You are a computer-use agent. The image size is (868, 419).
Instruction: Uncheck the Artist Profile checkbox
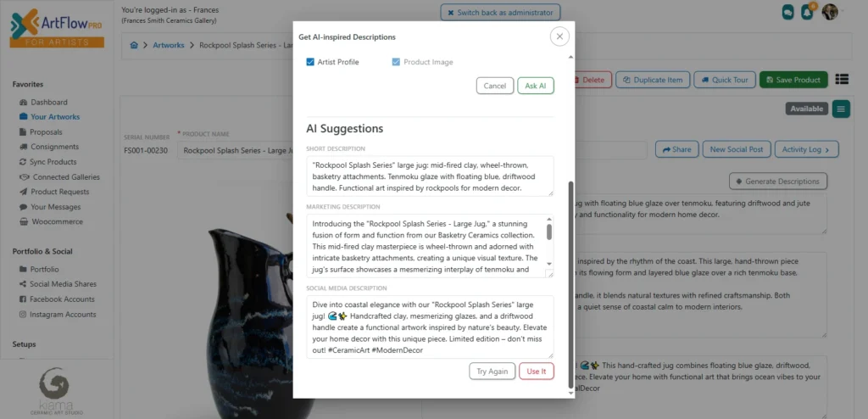[x=310, y=62]
